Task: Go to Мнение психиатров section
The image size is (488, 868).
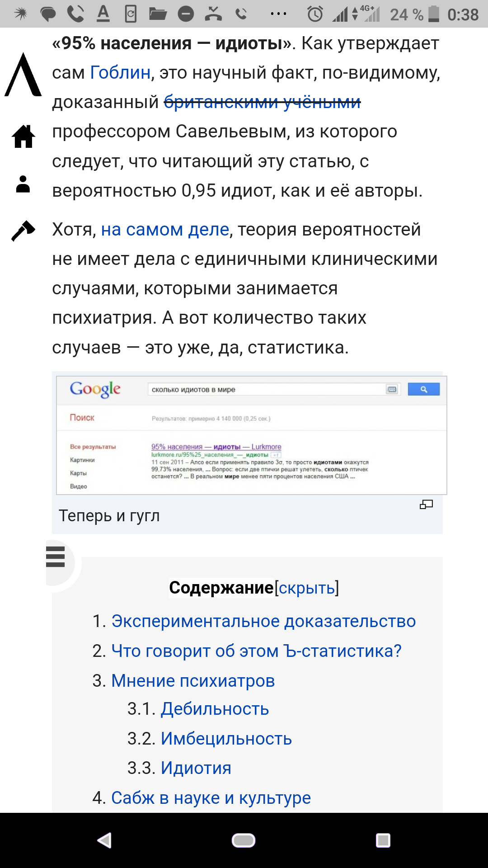Action: tap(193, 681)
